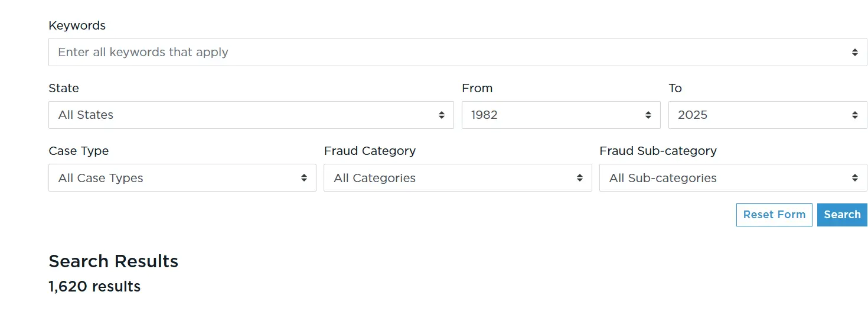
Task: Click the Search Results heading
Action: 113,261
